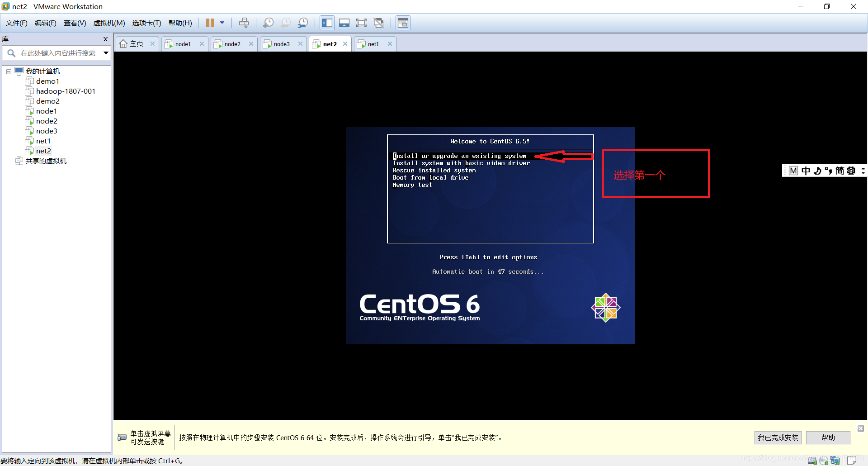
Task: Toggle console view icon in toolbar
Action: tap(403, 23)
